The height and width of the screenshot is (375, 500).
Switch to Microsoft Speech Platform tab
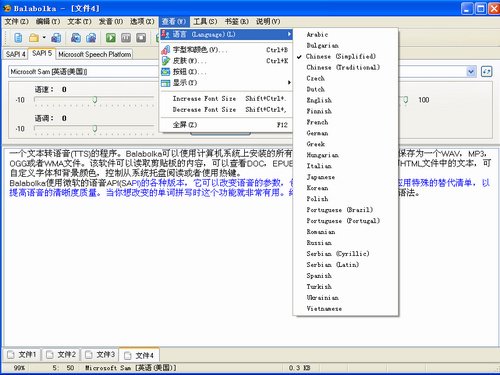click(94, 54)
